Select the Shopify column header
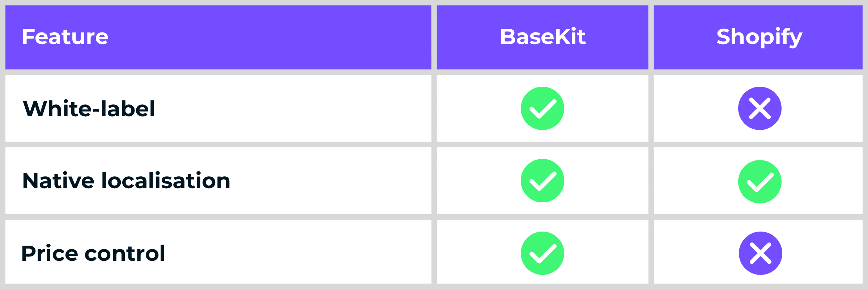This screenshot has width=868, height=289. pyautogui.click(x=759, y=37)
